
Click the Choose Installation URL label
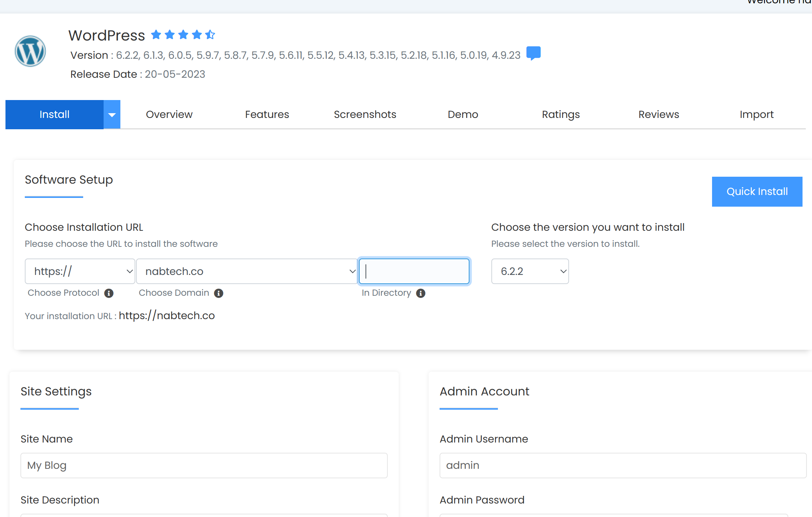coord(84,227)
